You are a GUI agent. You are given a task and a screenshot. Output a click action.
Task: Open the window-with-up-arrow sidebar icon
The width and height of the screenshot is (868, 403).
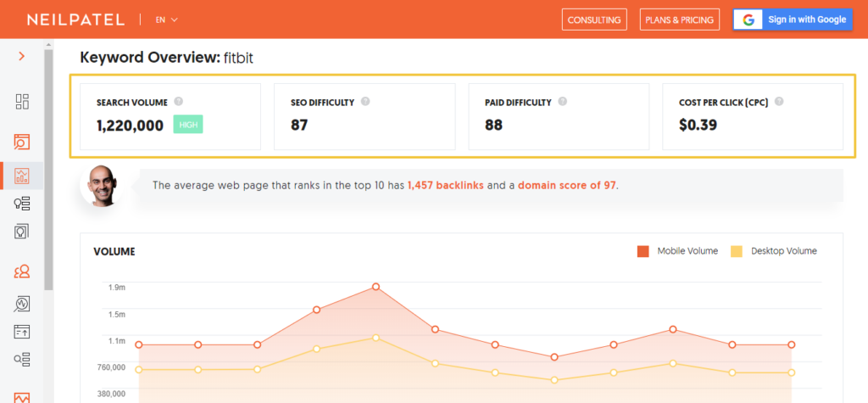coord(22,332)
